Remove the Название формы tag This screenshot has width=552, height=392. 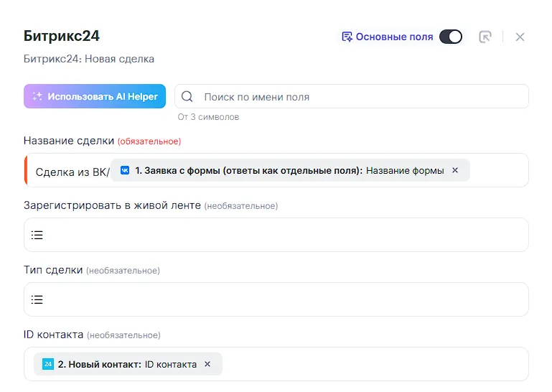point(455,170)
